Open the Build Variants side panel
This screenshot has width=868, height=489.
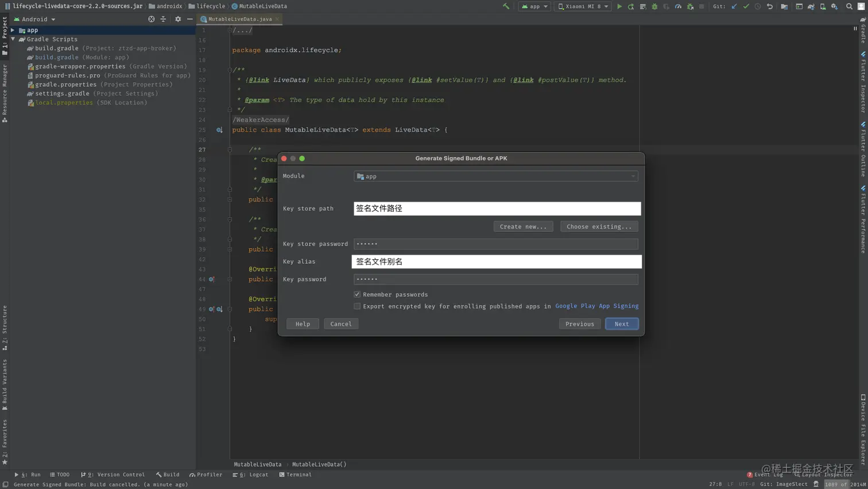(x=5, y=384)
